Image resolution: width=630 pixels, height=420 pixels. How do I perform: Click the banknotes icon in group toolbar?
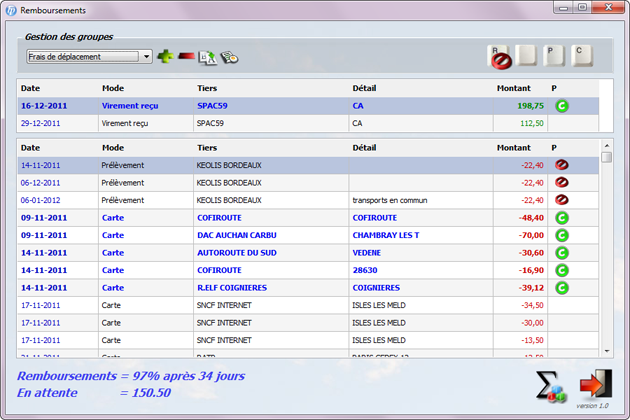click(229, 57)
